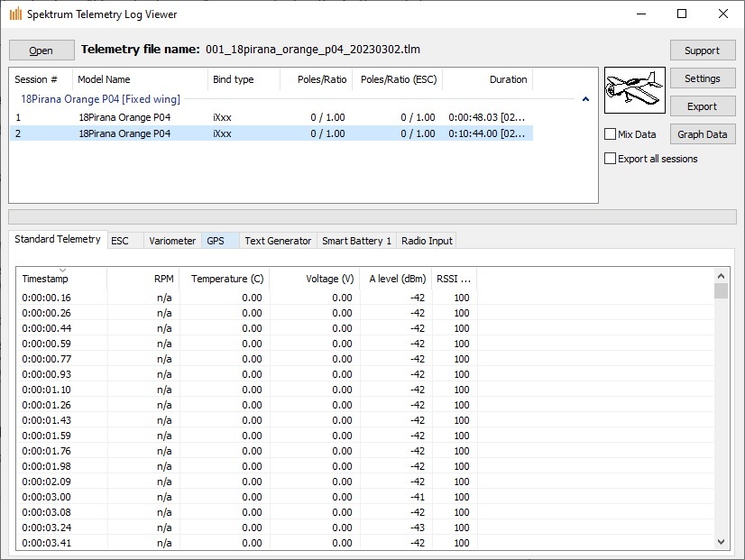Open the Smart Battery 1 tab
This screenshot has width=745, height=560.
pyautogui.click(x=355, y=240)
